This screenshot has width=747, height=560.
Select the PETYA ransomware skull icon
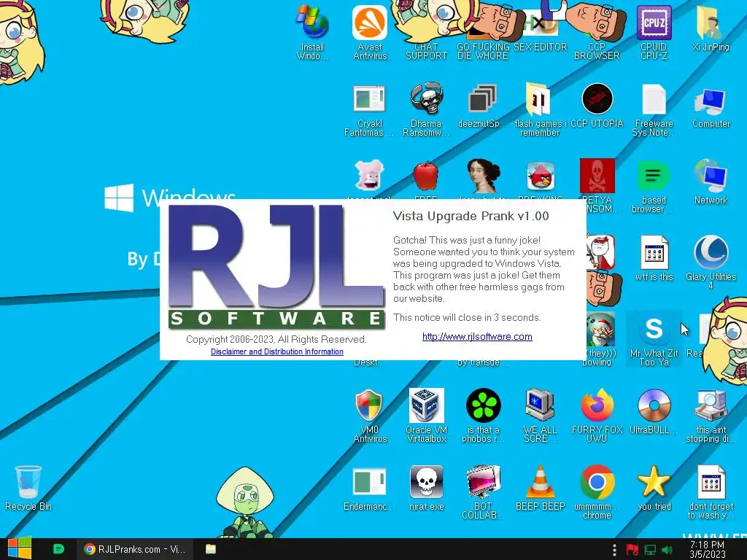coord(597,176)
